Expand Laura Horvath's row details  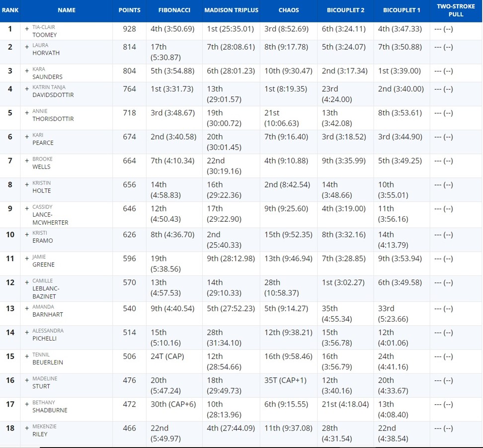tap(27, 47)
